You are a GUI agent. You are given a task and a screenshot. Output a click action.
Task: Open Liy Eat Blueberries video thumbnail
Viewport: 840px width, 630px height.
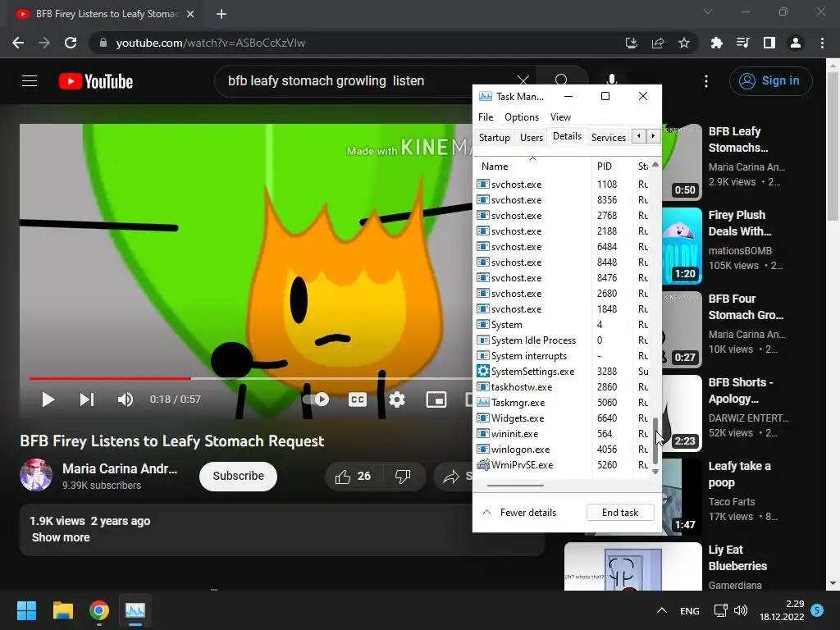point(633,566)
